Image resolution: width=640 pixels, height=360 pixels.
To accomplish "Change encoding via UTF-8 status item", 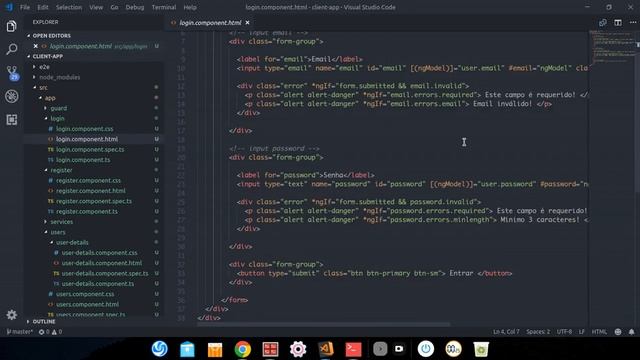I will pos(564,332).
